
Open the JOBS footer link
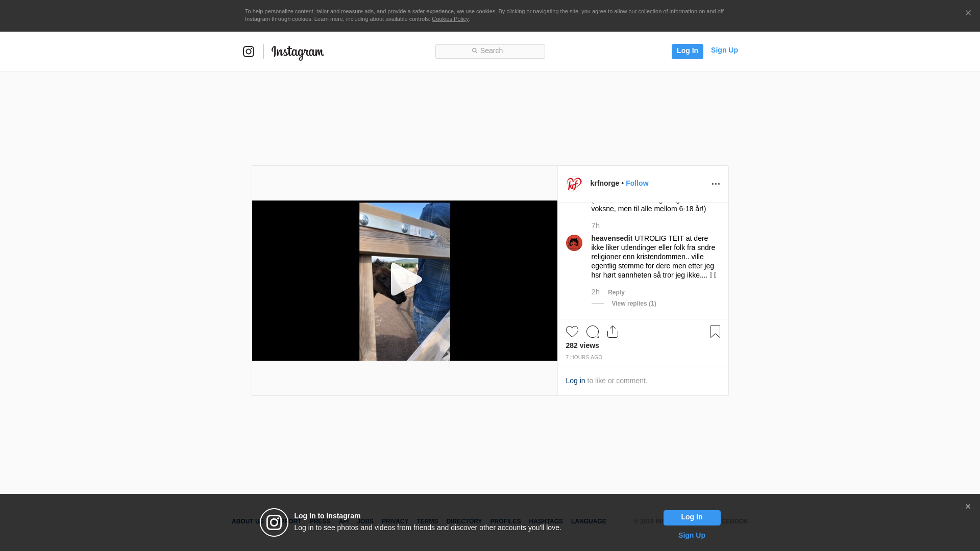[365, 522]
